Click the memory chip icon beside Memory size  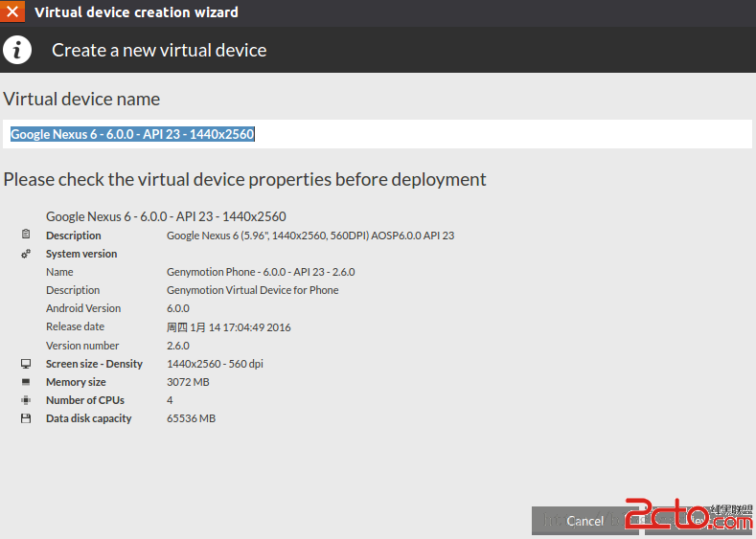click(x=26, y=382)
